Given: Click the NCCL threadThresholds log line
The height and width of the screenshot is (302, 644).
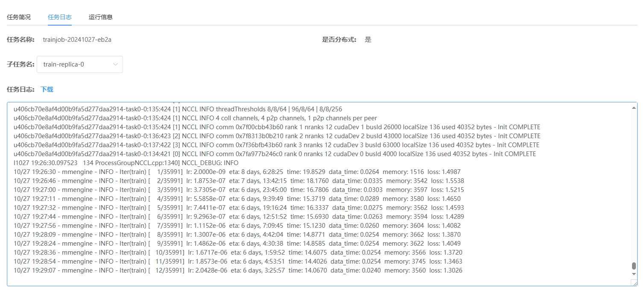Looking at the screenshot, I should [x=178, y=109].
